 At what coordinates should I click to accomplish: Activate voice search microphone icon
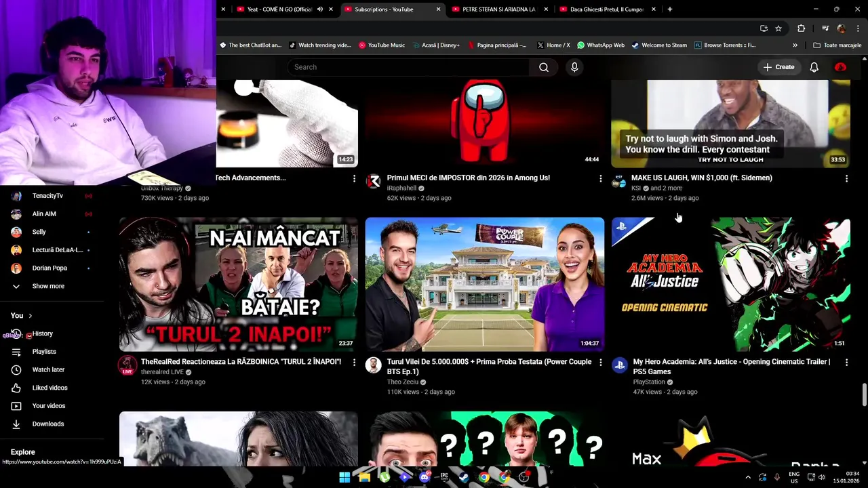574,67
